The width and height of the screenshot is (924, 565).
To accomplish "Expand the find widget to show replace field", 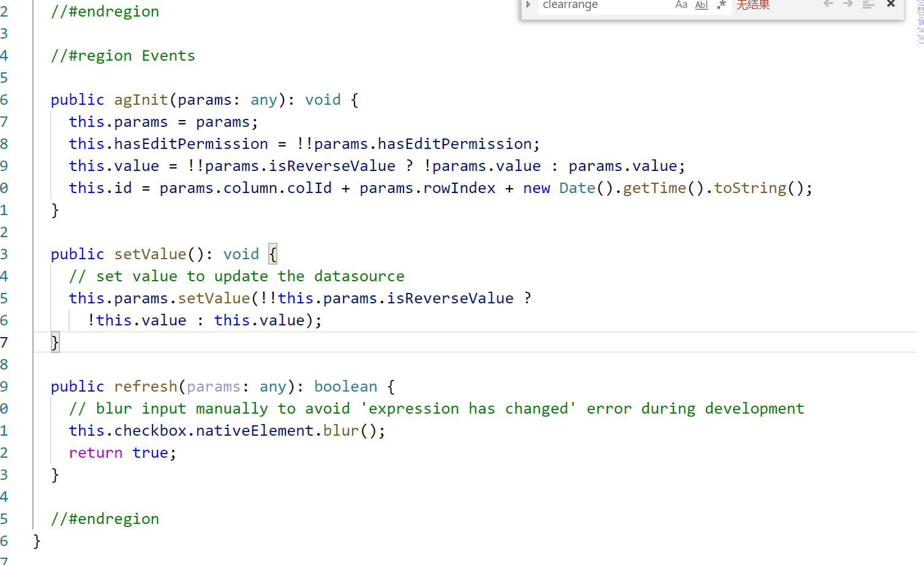I will click(x=528, y=5).
